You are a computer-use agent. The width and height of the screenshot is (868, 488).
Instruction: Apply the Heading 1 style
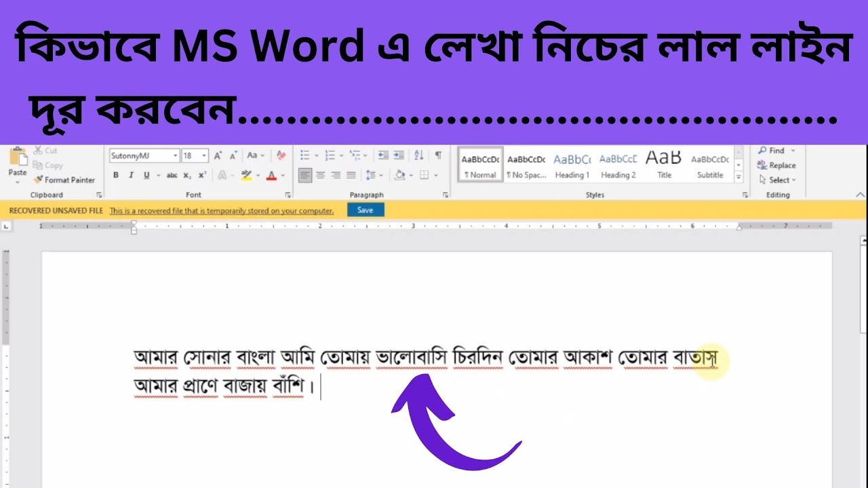pos(572,165)
